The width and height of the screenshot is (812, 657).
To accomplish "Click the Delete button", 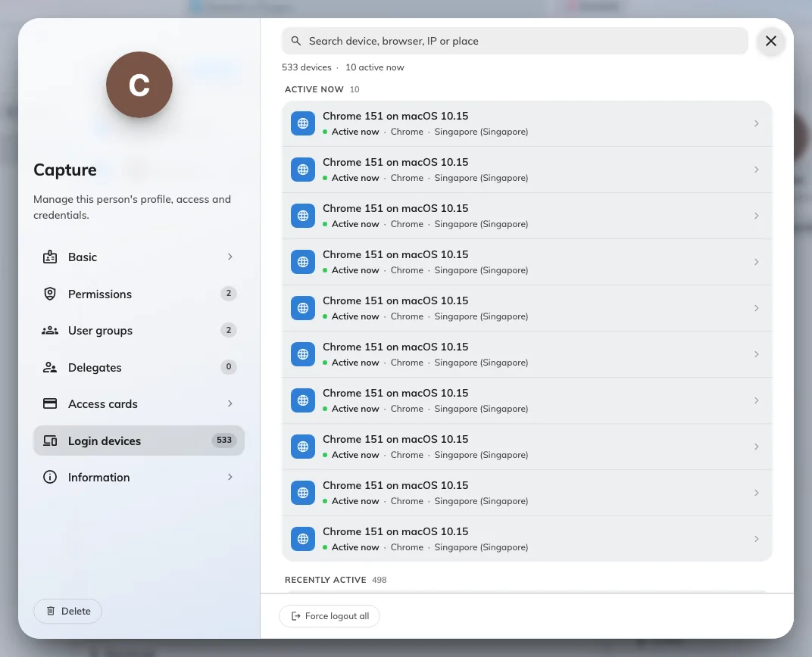I will tap(68, 611).
